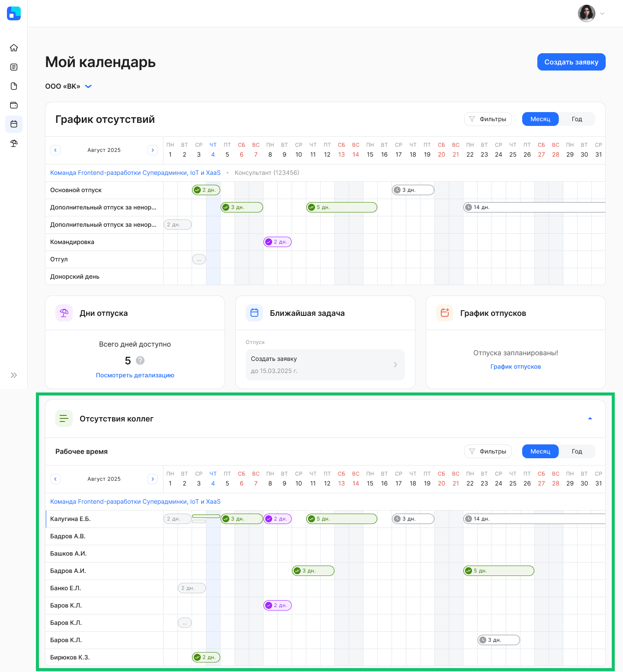This screenshot has height=672, width=623.
Task: Open the calendar icon in sidebar
Action: point(14,124)
